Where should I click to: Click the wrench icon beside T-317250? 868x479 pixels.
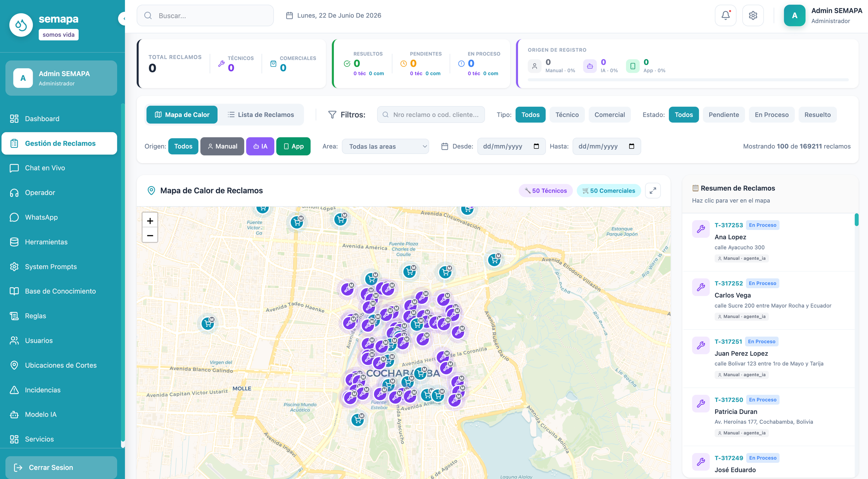click(x=701, y=404)
